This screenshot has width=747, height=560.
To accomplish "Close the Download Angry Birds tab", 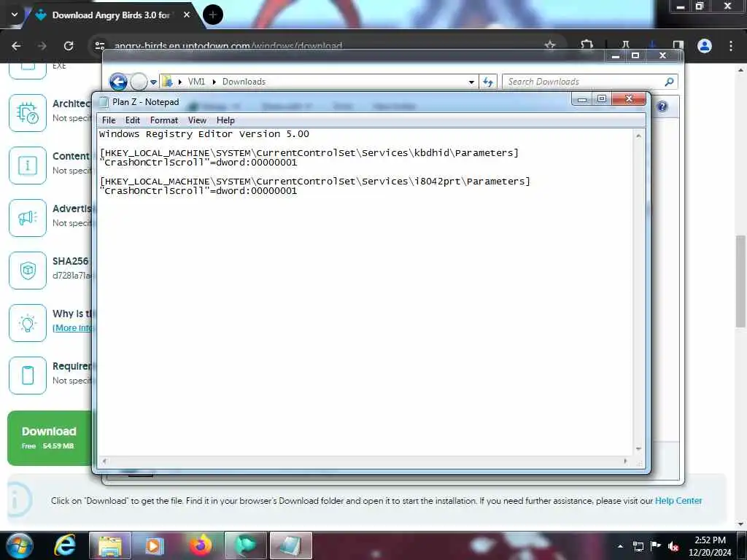I will pyautogui.click(x=187, y=15).
